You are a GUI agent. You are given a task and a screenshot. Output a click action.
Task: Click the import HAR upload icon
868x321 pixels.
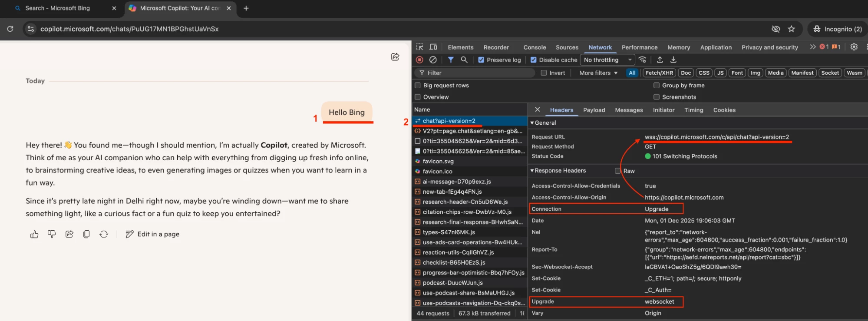click(x=660, y=60)
